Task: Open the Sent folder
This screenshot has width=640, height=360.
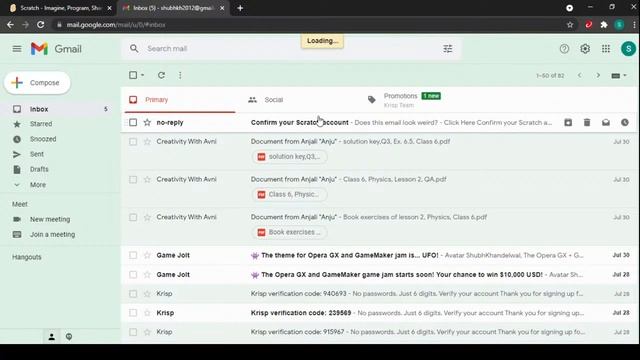Action: pos(37,154)
